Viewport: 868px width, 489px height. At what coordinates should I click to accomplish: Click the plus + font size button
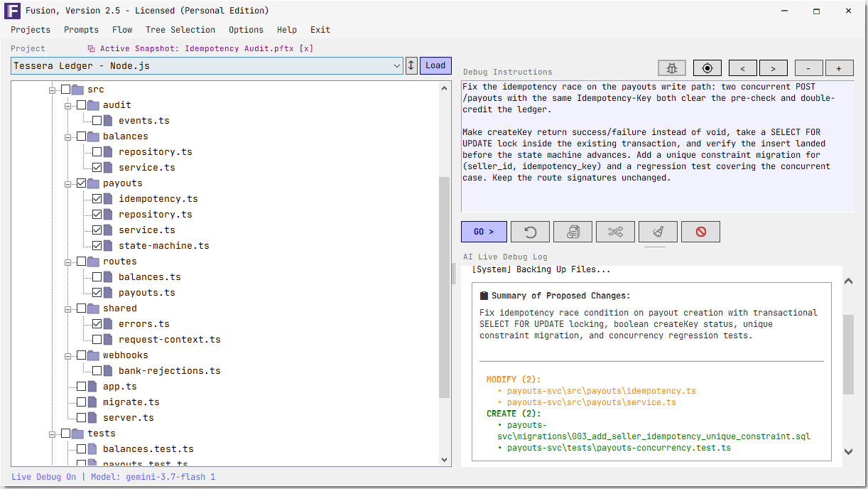839,68
